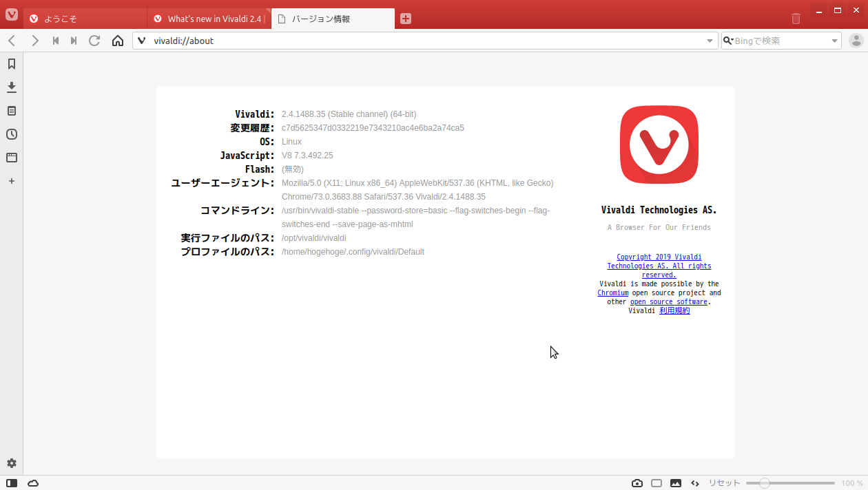Go back one page

tap(12, 41)
